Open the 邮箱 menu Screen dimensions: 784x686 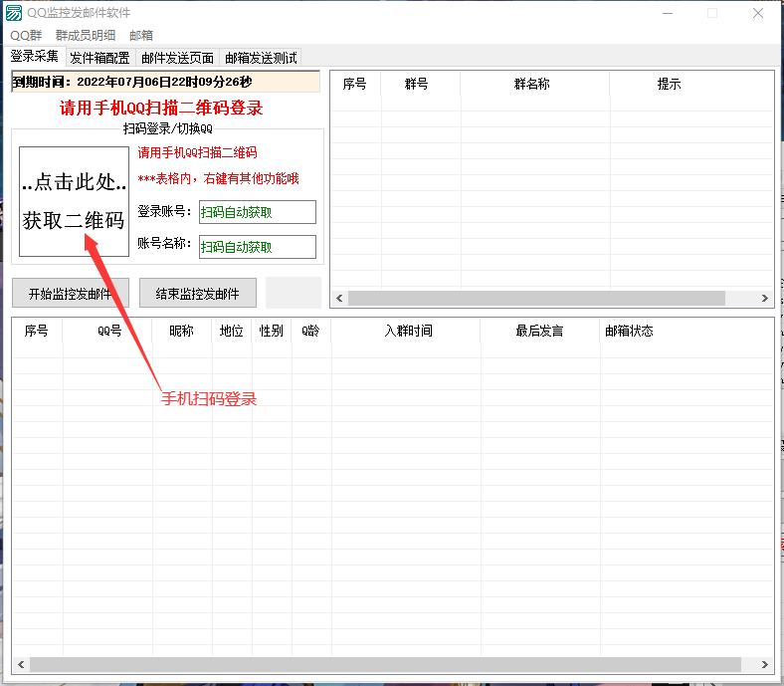click(x=141, y=36)
